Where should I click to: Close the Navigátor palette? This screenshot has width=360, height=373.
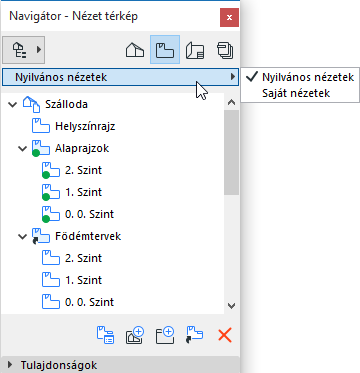point(229,17)
